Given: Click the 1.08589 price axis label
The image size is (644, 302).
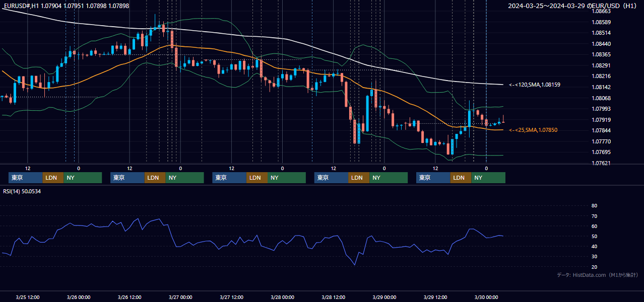Looking at the screenshot, I should (x=602, y=22).
